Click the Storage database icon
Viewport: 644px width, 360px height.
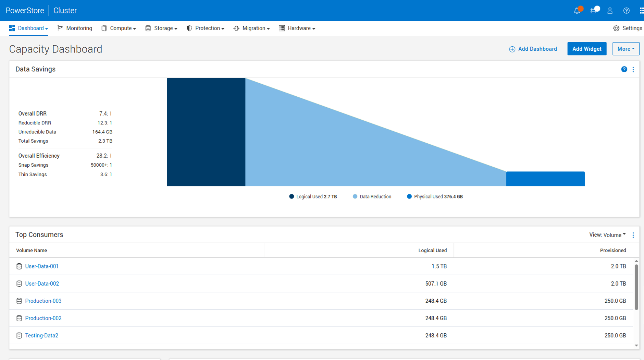pyautogui.click(x=148, y=28)
